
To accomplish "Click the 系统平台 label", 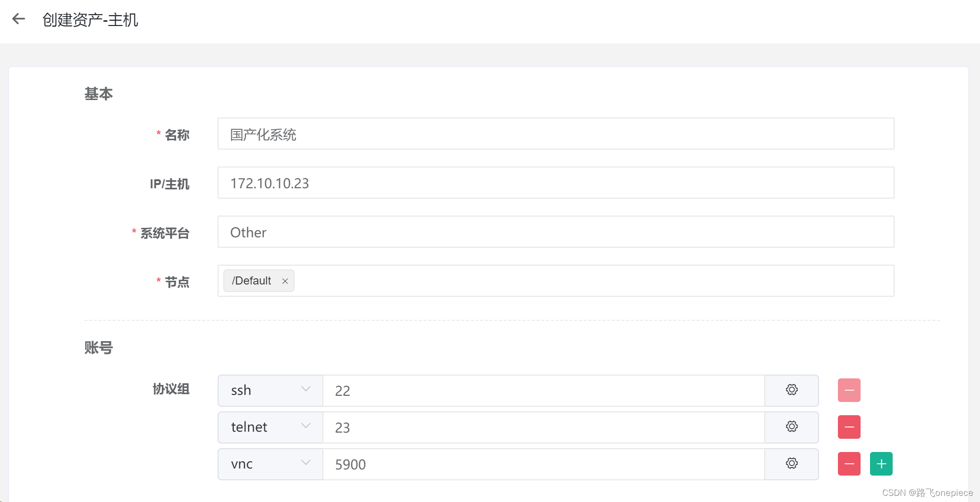I will click(165, 233).
